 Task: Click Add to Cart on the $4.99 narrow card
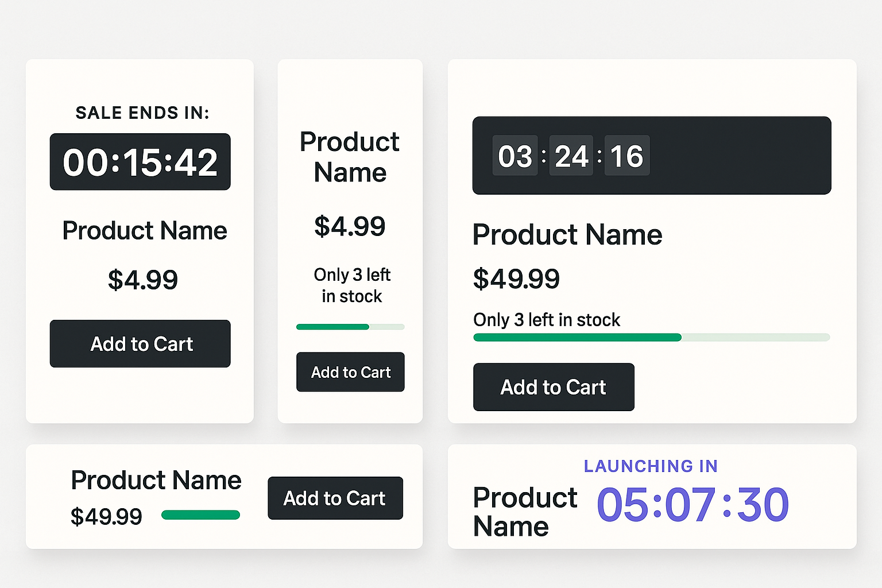[x=350, y=372]
